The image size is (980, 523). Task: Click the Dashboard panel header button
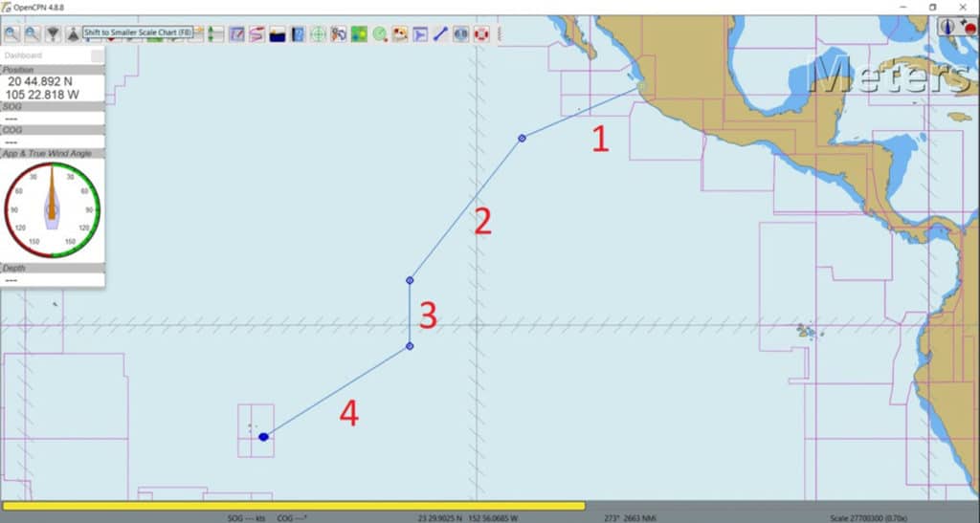(97, 56)
